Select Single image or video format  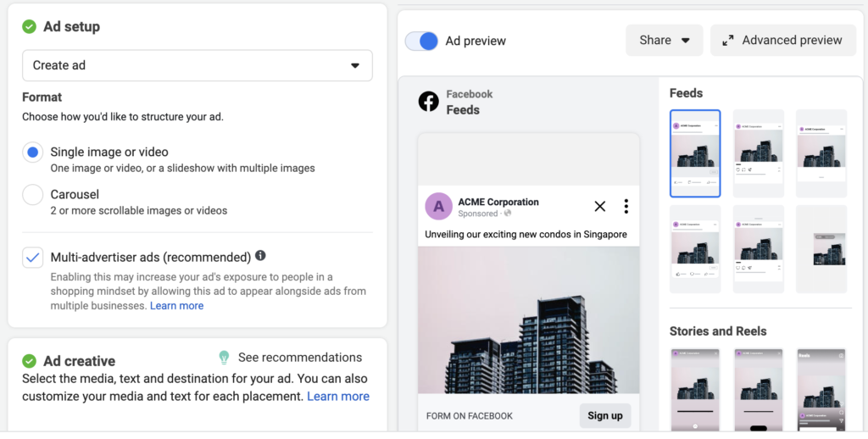[x=33, y=153]
